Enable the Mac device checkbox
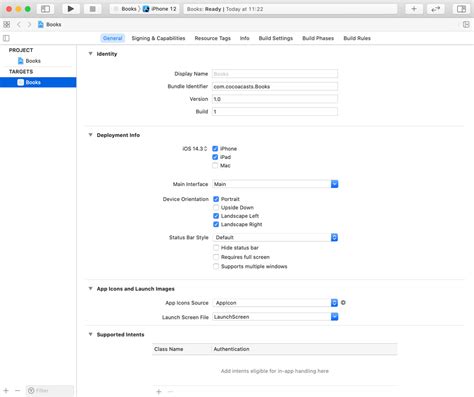Image resolution: width=474 pixels, height=397 pixels. pos(215,166)
